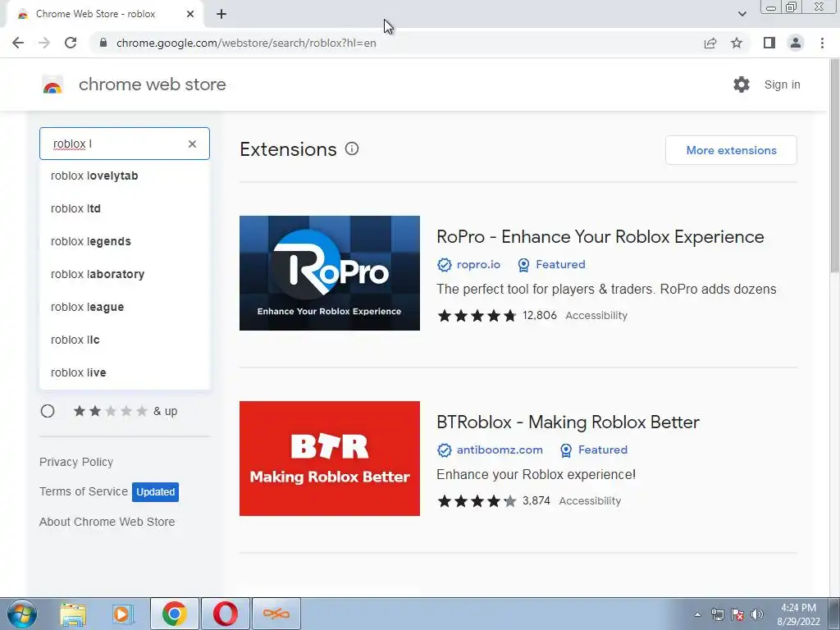Launch media player from taskbar
The width and height of the screenshot is (840, 630).
[x=122, y=614]
